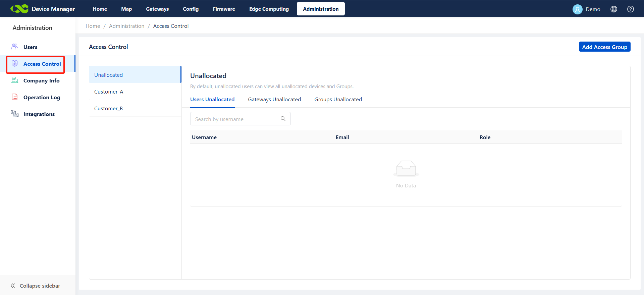Click the Company Info building icon
This screenshot has width=644, height=295.
15,80
